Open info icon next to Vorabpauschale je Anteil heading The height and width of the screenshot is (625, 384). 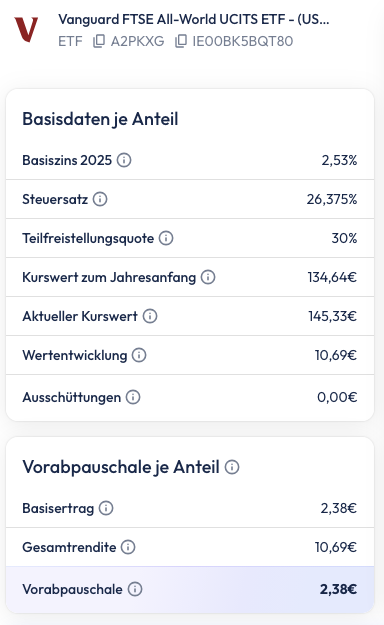point(232,467)
